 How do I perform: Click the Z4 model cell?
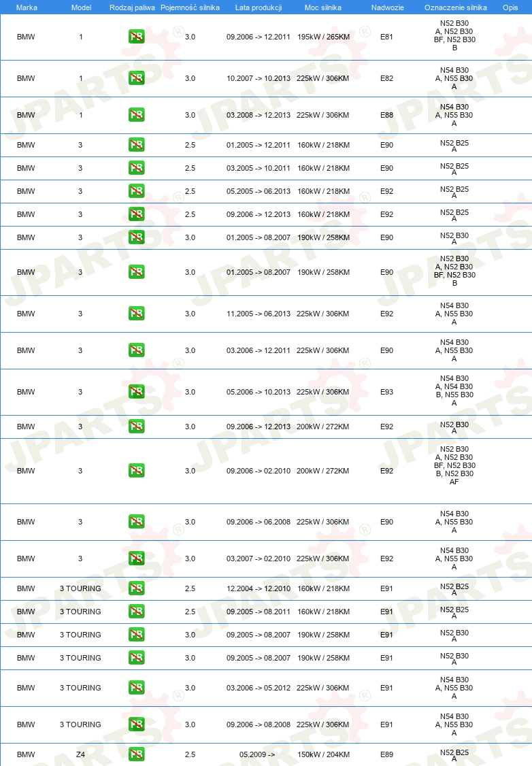click(x=80, y=754)
